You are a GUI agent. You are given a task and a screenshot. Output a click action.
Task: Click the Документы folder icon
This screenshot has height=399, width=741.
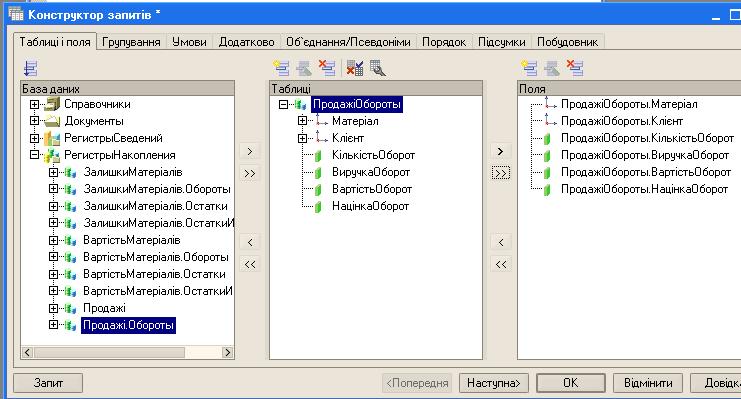pos(52,121)
